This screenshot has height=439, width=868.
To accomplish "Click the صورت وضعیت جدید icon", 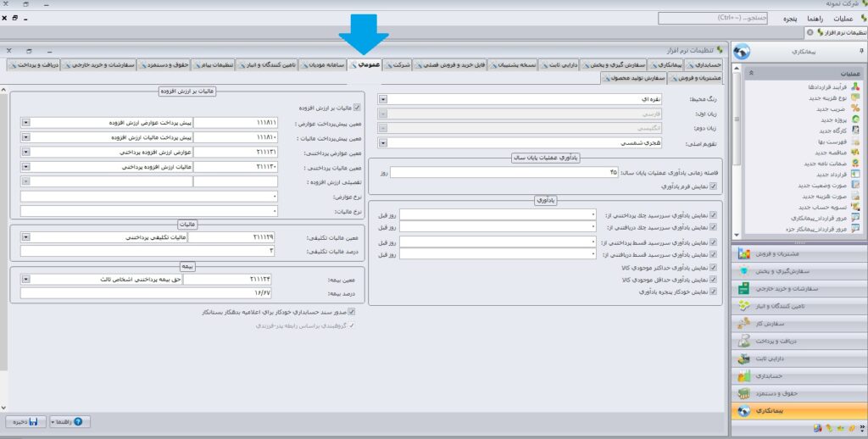I will (x=855, y=185).
